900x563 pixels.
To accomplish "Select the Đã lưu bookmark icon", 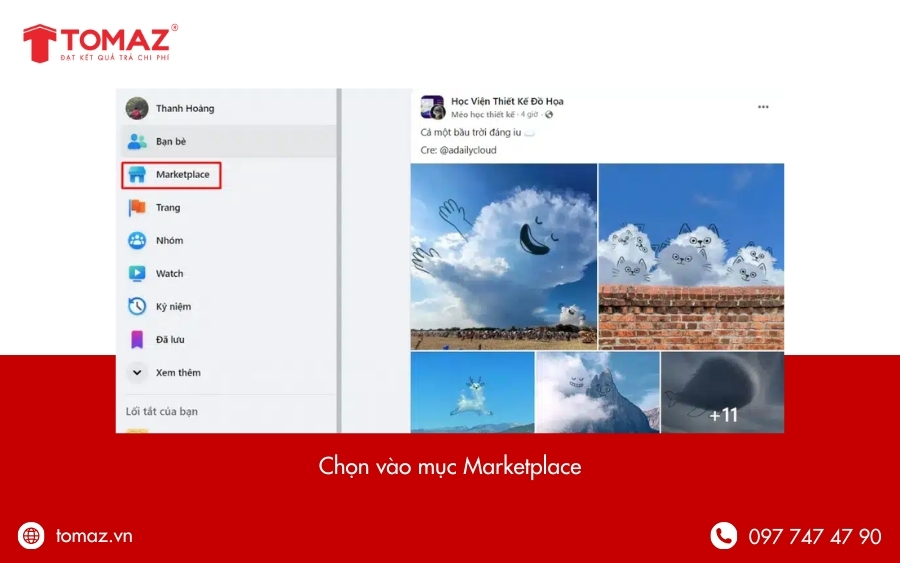I will [137, 340].
